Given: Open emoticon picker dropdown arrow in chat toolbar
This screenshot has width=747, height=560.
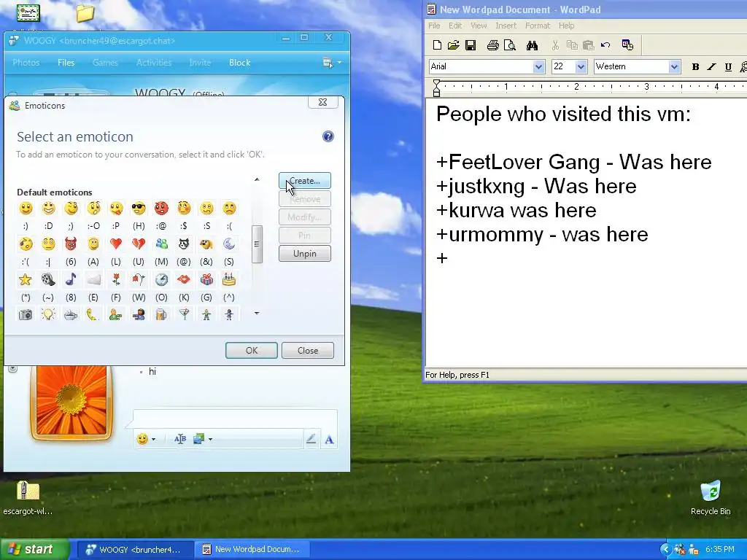Looking at the screenshot, I should [153, 439].
